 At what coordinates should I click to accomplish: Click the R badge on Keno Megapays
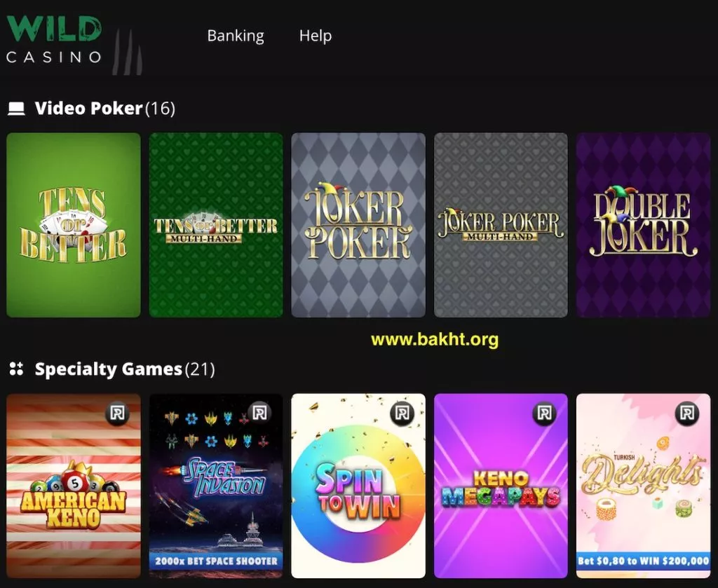(x=544, y=413)
